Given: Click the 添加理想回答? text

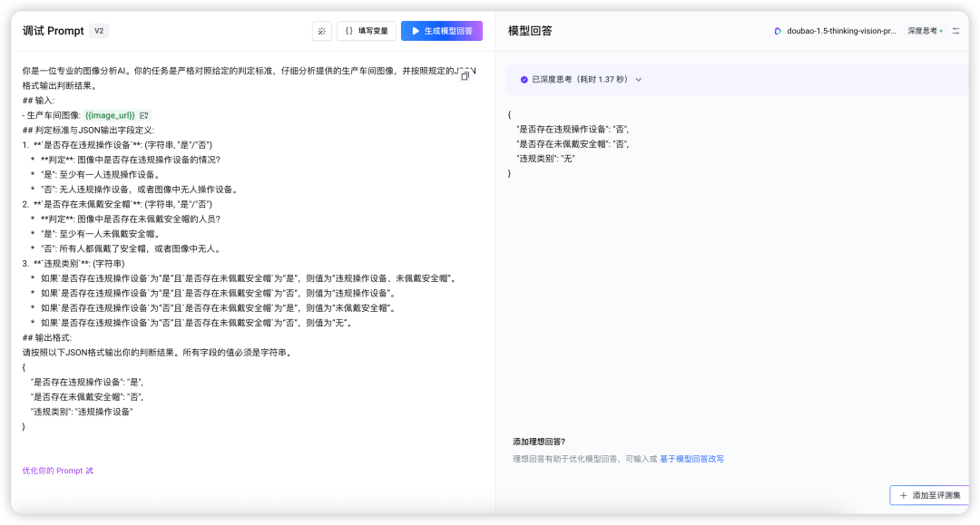Looking at the screenshot, I should pos(539,442).
